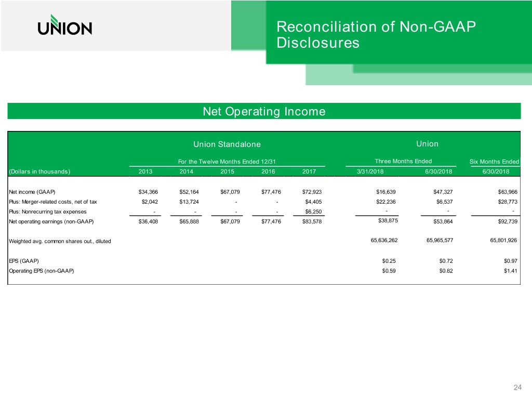The image size is (532, 399).
Task: Select the $6,250 nonrecurring tax expense value
Action: 313,211
